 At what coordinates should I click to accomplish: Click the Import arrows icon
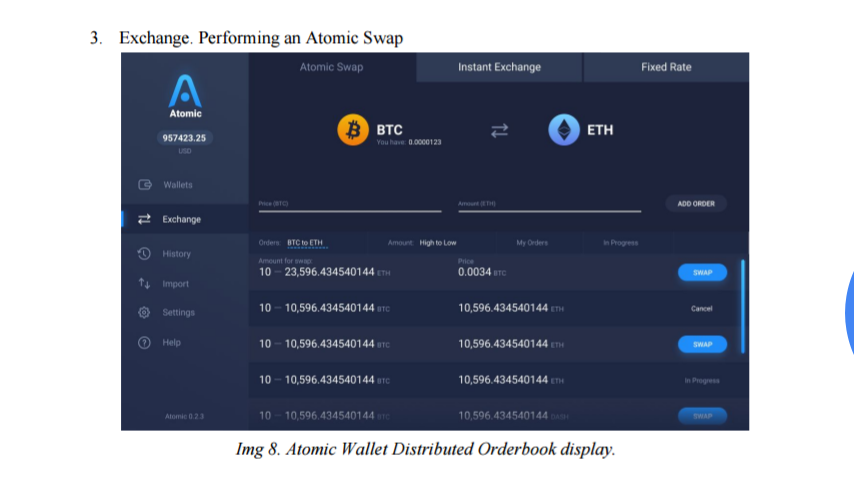point(144,283)
